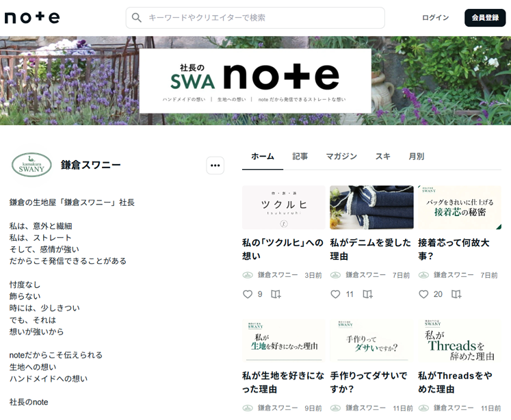Open article 私の「ツクルヒ」への想い
Screen dimensions: 511x420
(283, 249)
